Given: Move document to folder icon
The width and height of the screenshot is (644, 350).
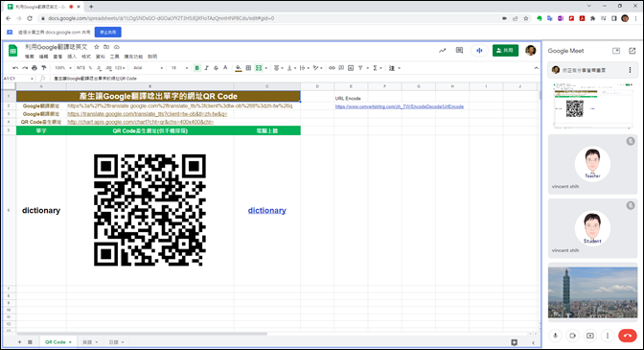Looking at the screenshot, I should [x=106, y=47].
